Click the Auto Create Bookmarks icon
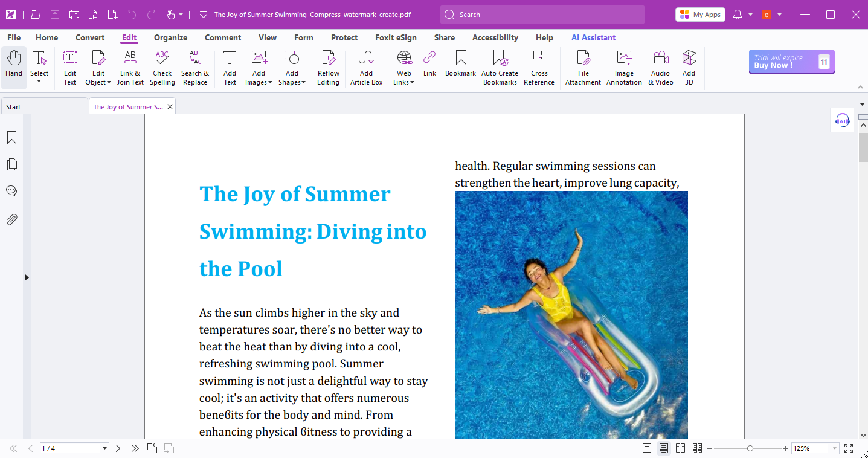Screen dimensions: 868x458 point(500,67)
